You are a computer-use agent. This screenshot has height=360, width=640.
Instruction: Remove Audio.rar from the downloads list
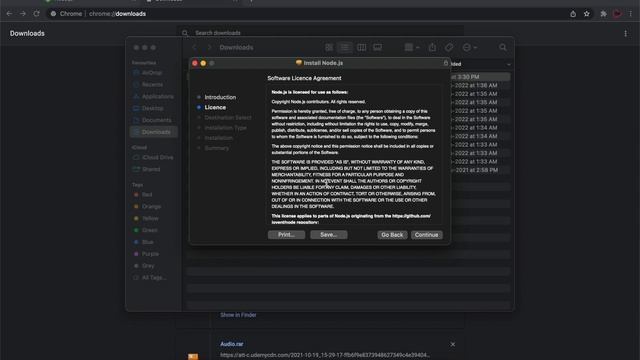click(x=453, y=344)
